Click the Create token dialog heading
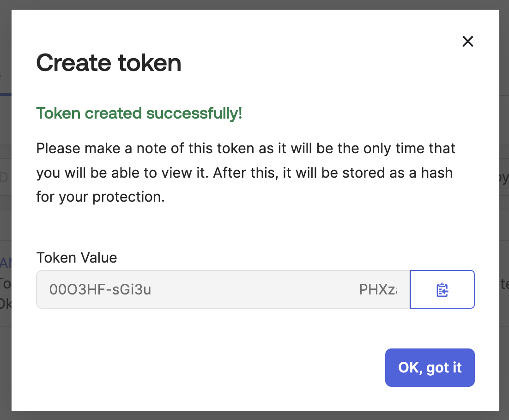This screenshot has height=420, width=509. 109,63
